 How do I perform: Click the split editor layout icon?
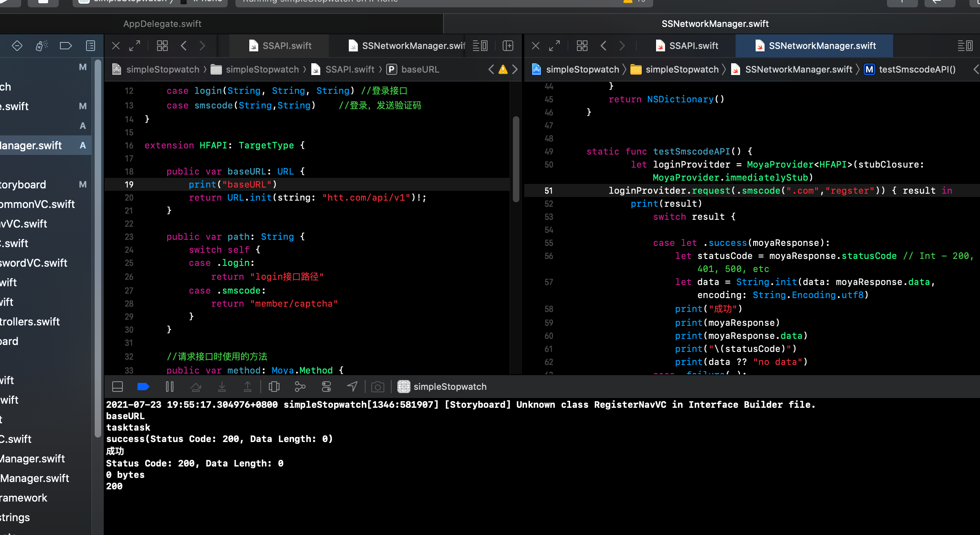(x=508, y=45)
